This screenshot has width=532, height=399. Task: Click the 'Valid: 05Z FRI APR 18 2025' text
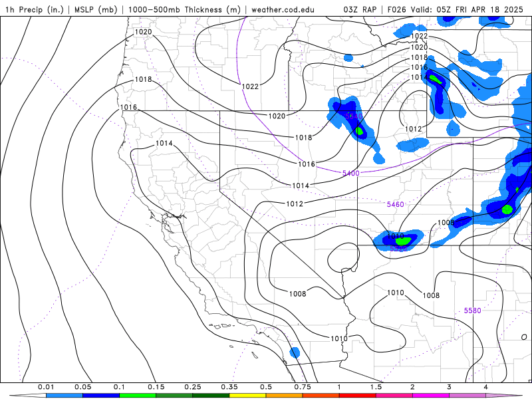point(467,9)
